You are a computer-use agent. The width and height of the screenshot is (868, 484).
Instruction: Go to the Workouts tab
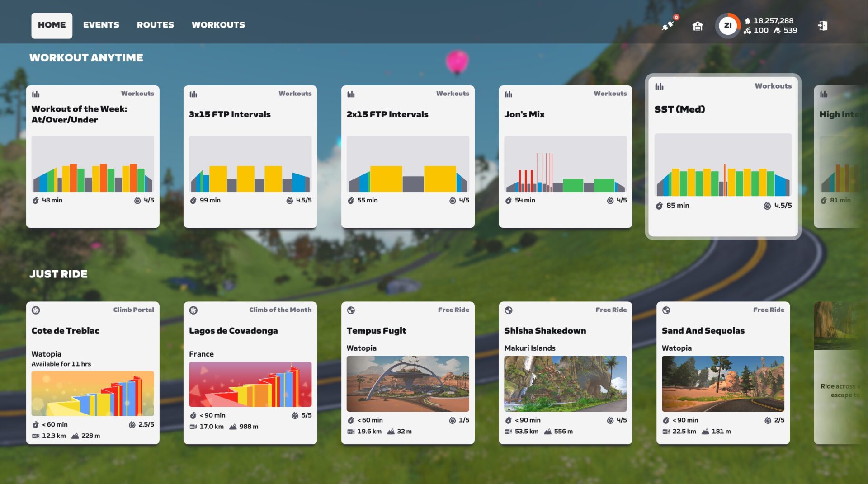click(218, 25)
